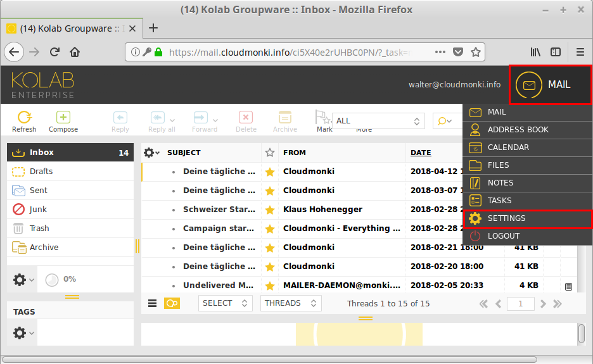Toggle star on 2018-04-12 Cloudmonki message
The image size is (593, 364).
[270, 172]
